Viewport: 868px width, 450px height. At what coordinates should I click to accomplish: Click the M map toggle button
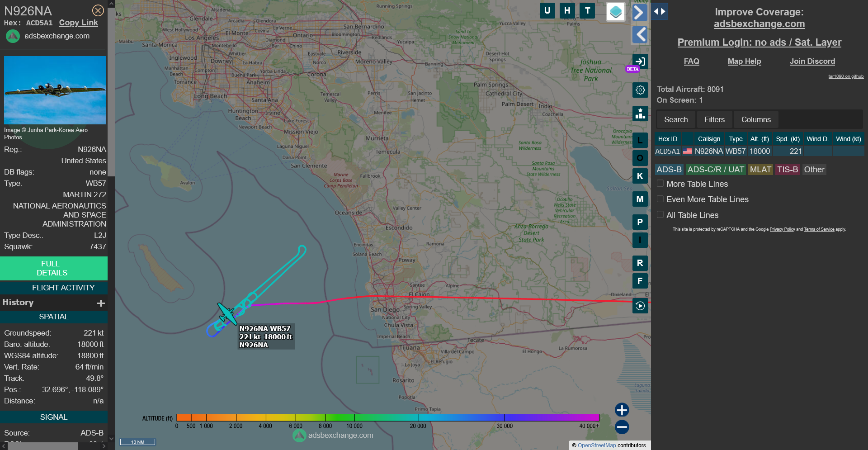pyautogui.click(x=640, y=199)
